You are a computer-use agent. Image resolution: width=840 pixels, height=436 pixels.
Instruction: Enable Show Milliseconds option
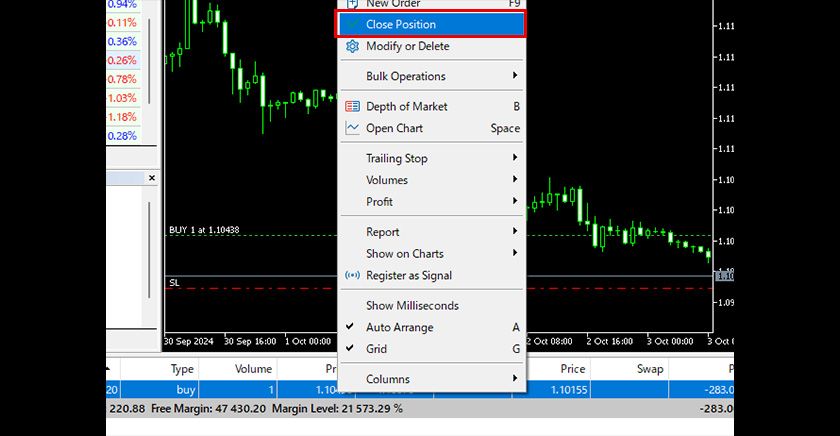(x=414, y=305)
